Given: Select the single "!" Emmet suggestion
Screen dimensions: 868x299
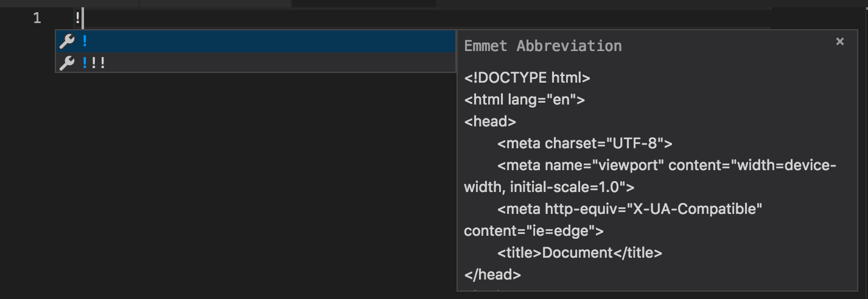Looking at the screenshot, I should [x=256, y=41].
